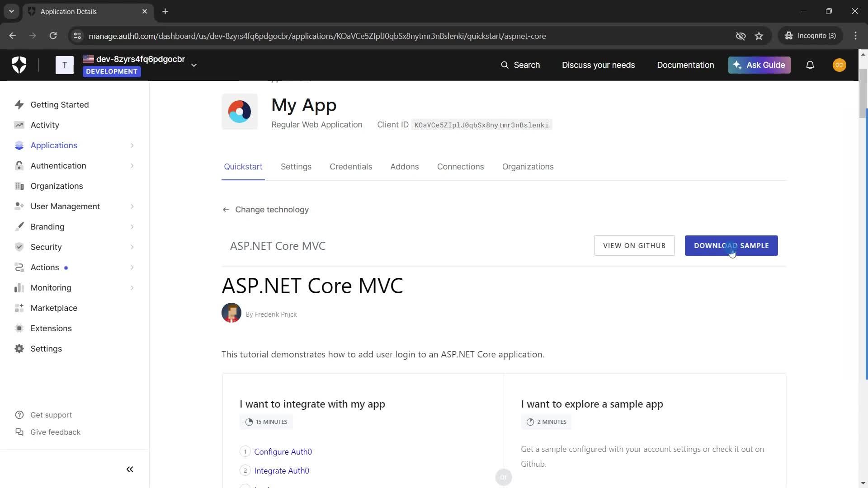
Task: Open the Addons tab
Action: [x=405, y=167]
